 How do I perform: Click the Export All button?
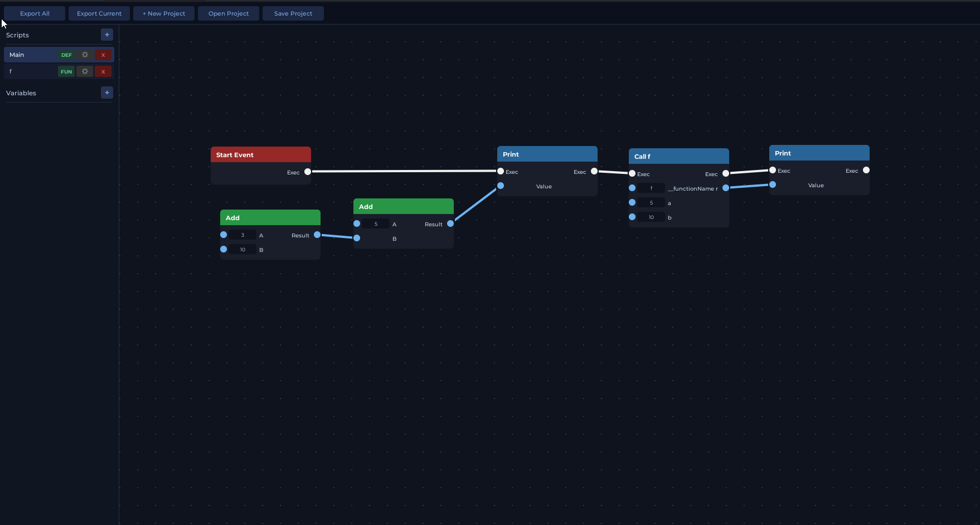pos(35,13)
